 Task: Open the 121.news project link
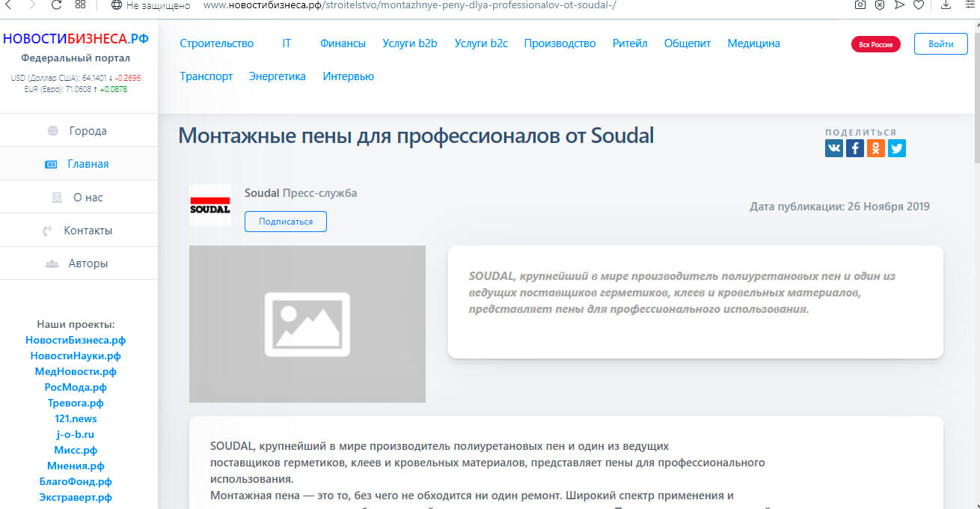point(76,418)
